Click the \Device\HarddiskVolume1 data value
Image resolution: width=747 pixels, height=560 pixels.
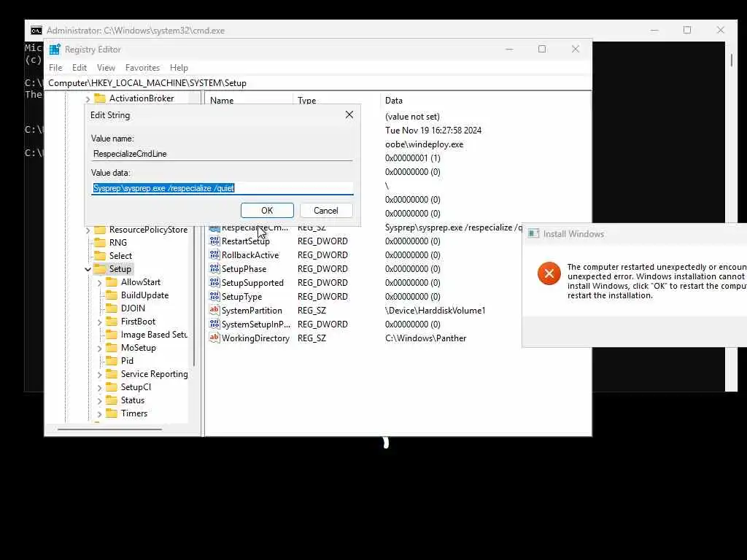(435, 311)
